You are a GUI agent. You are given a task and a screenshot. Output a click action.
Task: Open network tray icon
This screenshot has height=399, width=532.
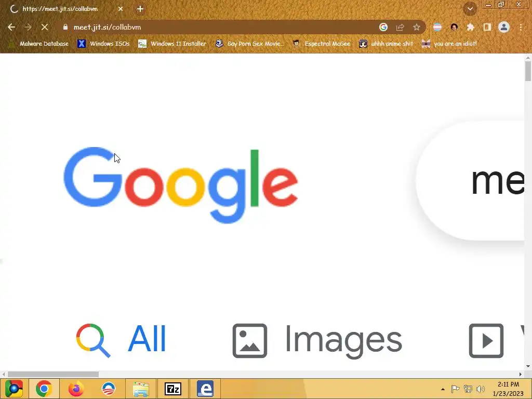click(x=468, y=389)
